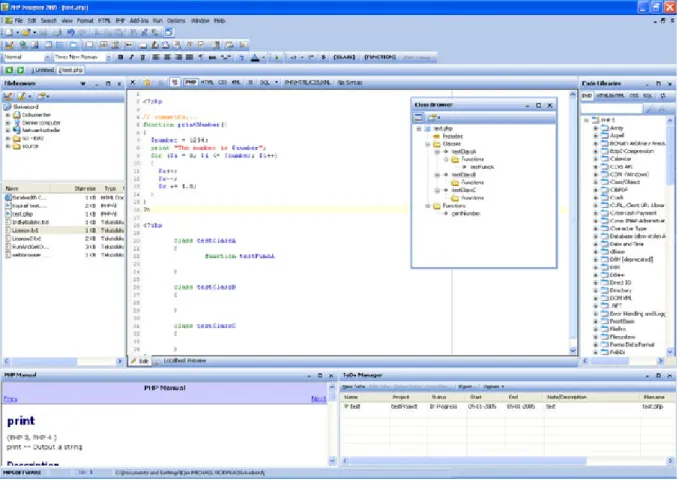Viewport: 679px width, 481px height.
Task: Click the [FUNCTION] button in the toolbar
Action: point(380,57)
